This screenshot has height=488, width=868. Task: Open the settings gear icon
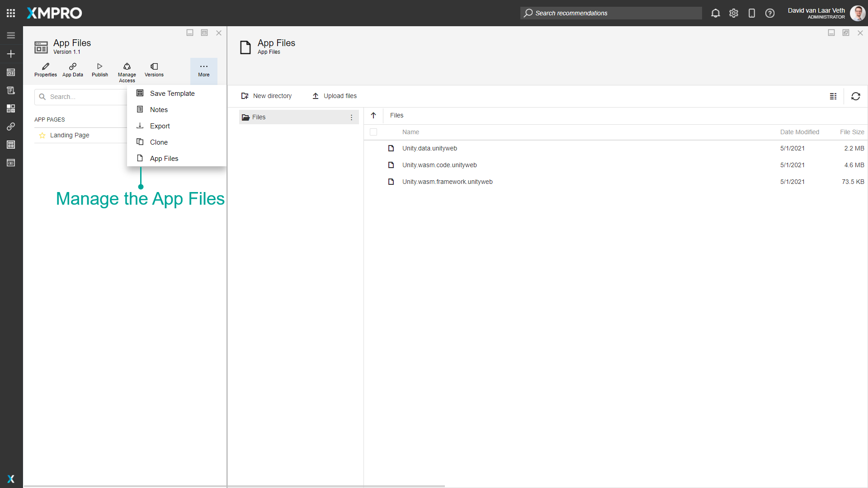pyautogui.click(x=734, y=13)
